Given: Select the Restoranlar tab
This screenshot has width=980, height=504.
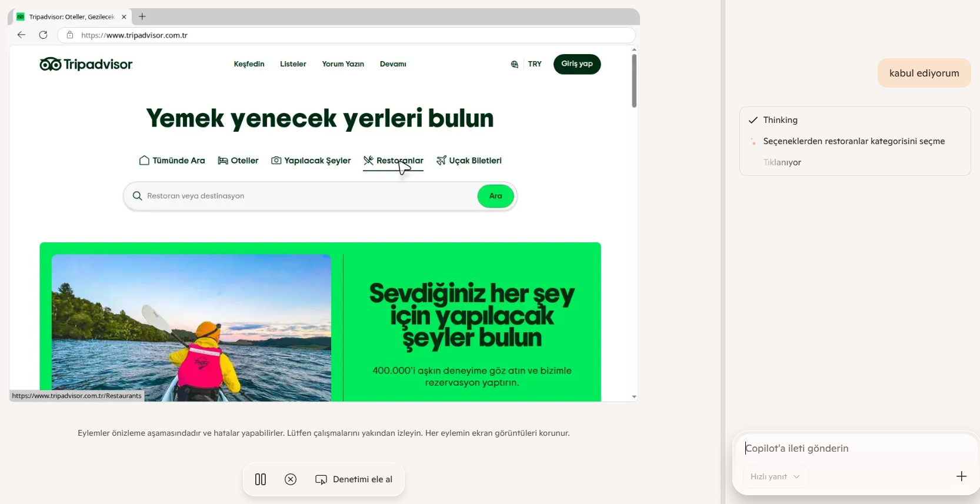Looking at the screenshot, I should tap(393, 161).
